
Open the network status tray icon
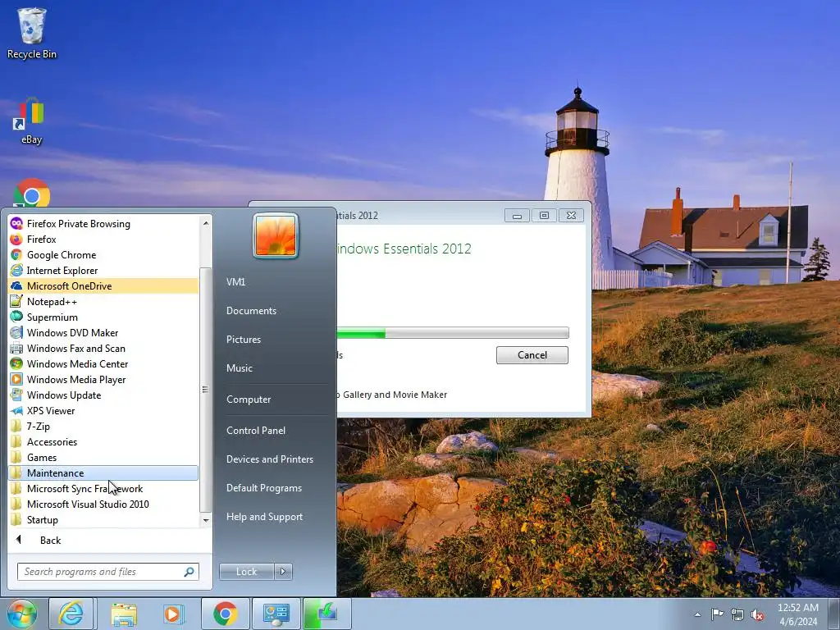coord(737,615)
